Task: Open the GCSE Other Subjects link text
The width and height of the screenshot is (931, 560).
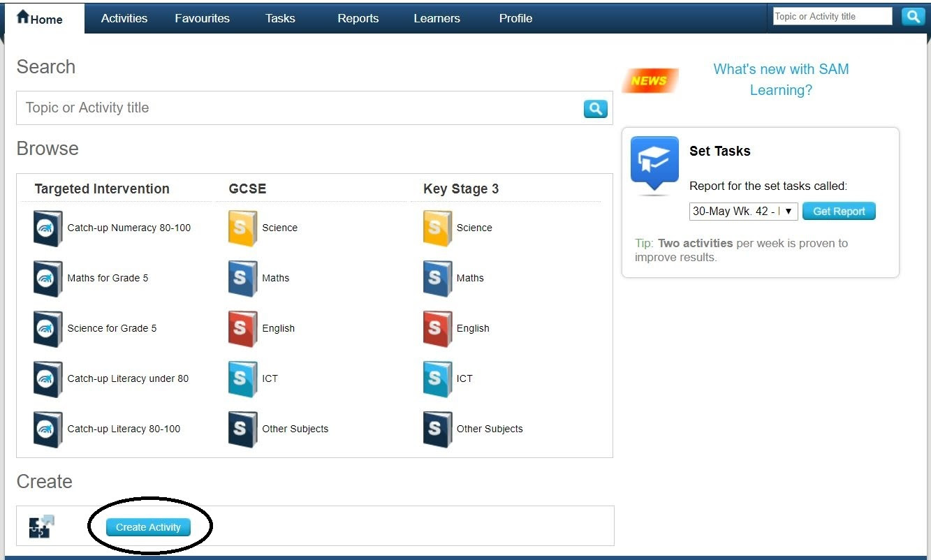Action: pyautogui.click(x=295, y=429)
